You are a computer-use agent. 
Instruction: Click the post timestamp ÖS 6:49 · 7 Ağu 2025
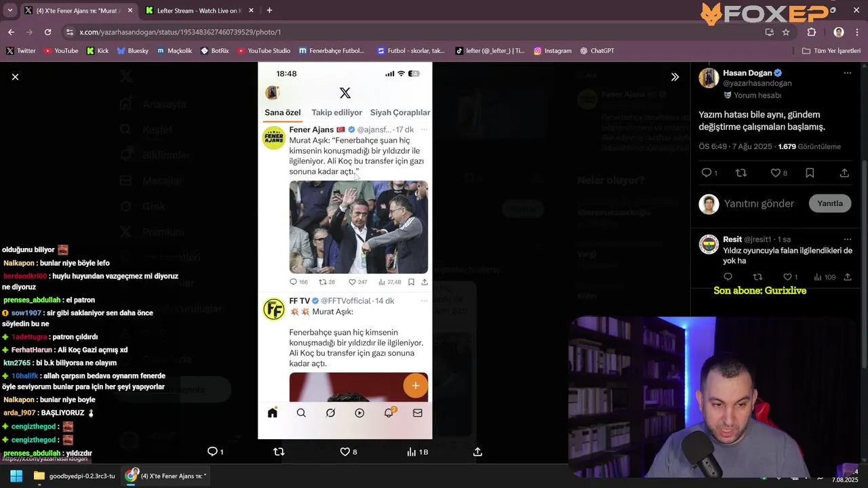(735, 146)
